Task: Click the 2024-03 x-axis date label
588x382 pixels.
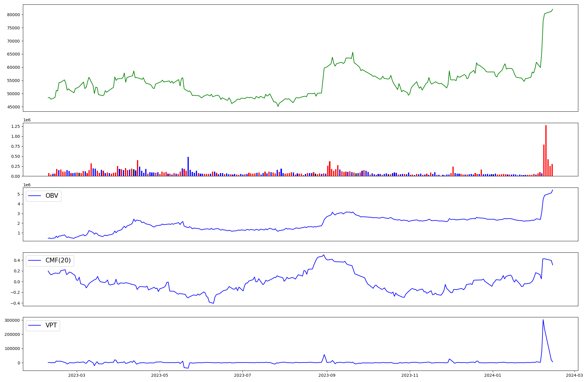Action: click(x=574, y=375)
